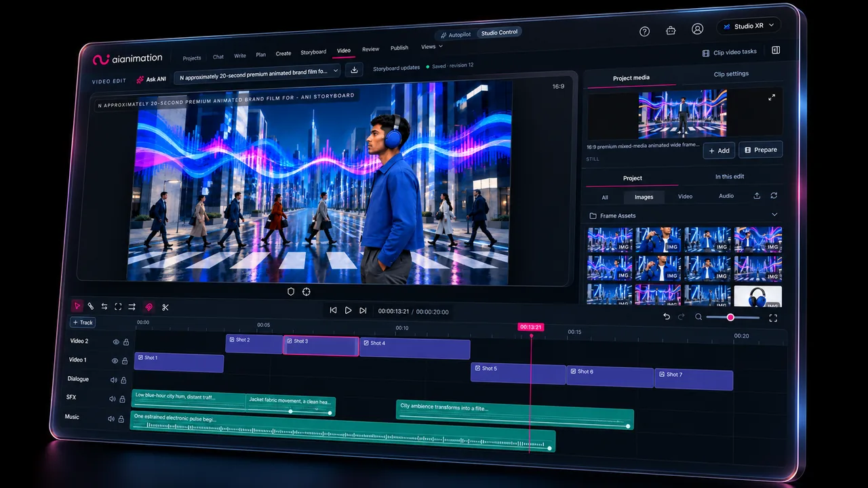Open the Review tab

[370, 49]
